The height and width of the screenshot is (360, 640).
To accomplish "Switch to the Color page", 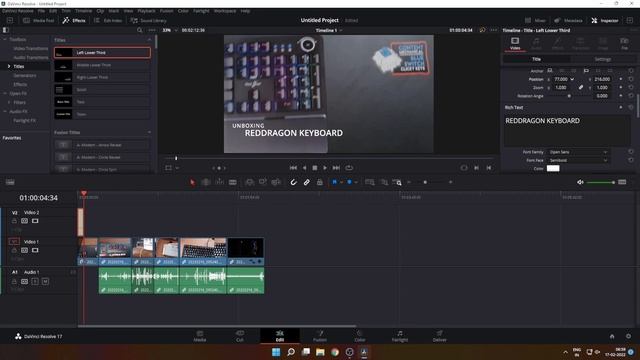I will [x=360, y=336].
